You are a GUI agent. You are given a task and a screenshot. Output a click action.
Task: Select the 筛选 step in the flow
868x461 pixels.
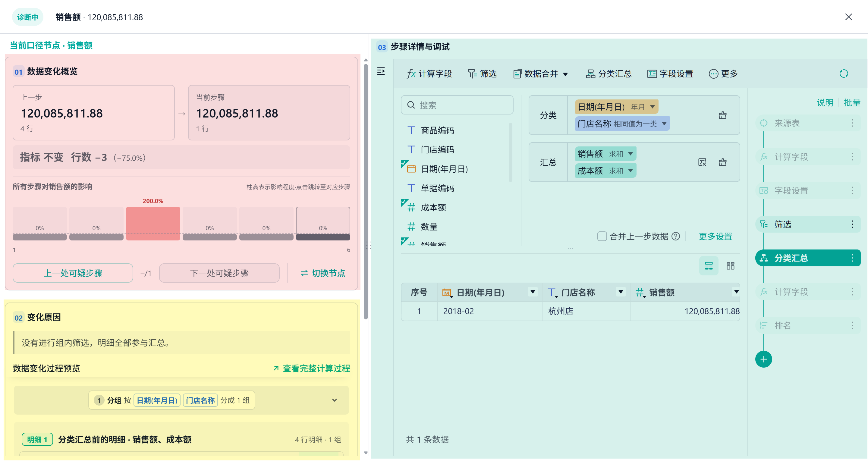(x=807, y=224)
